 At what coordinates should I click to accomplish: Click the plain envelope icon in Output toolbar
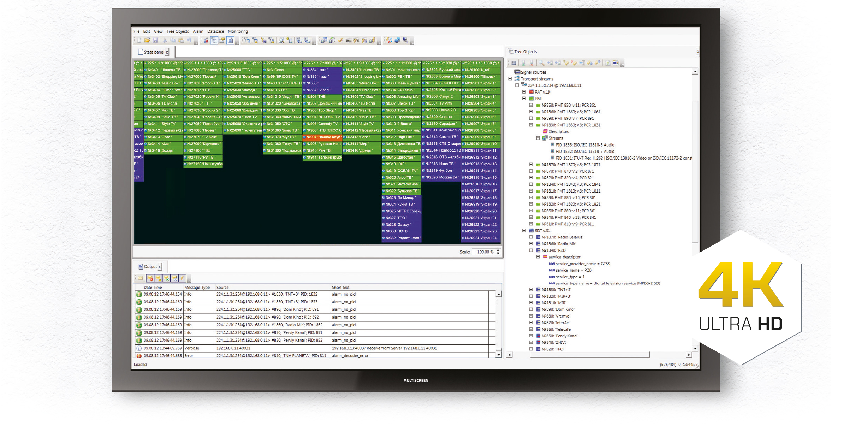(x=141, y=278)
